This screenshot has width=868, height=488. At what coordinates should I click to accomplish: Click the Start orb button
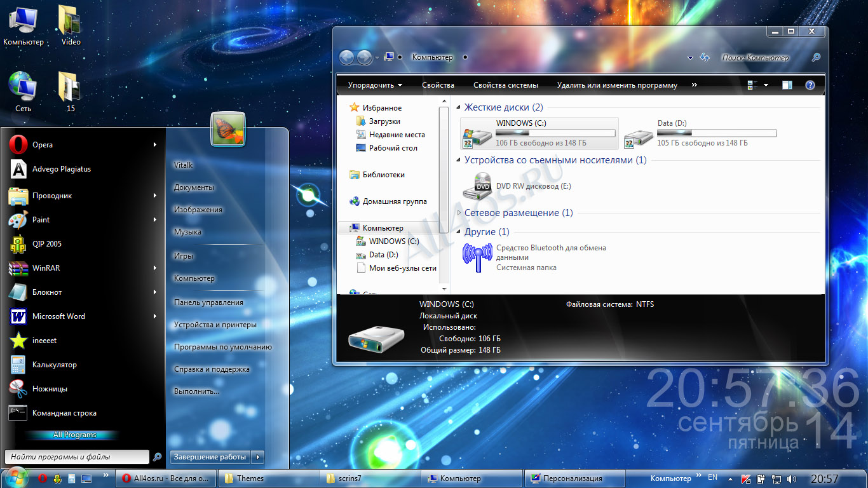[17, 477]
